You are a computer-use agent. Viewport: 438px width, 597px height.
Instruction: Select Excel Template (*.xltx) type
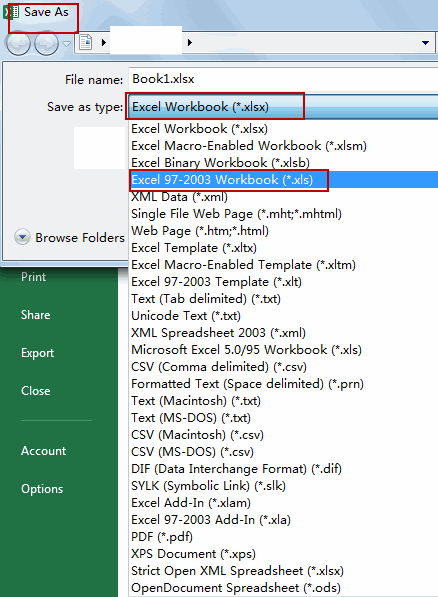click(x=284, y=248)
